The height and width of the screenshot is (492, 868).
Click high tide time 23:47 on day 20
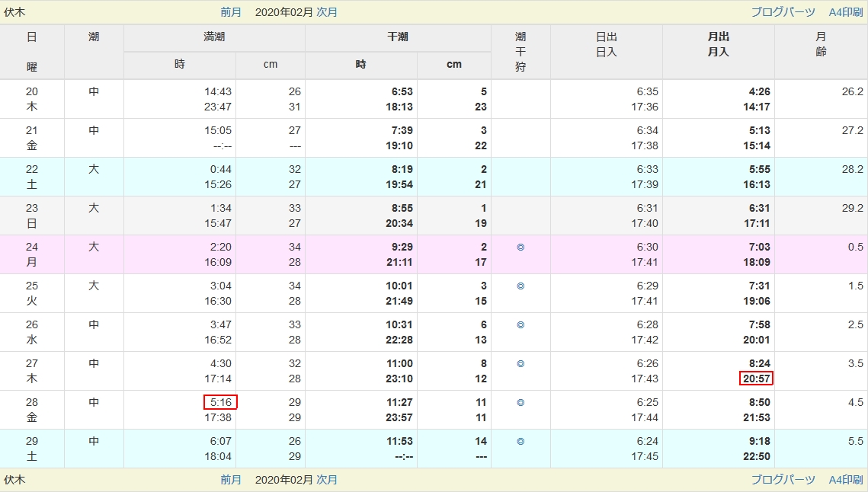[x=217, y=107]
